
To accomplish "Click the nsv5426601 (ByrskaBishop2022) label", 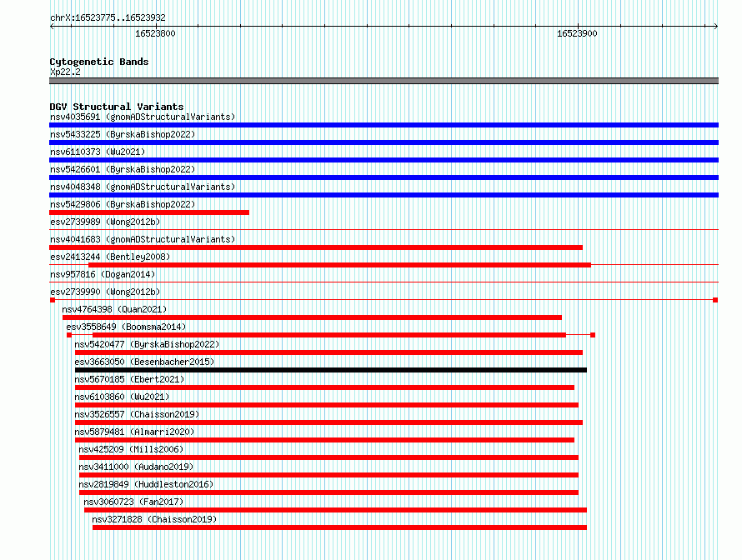I will [123, 169].
